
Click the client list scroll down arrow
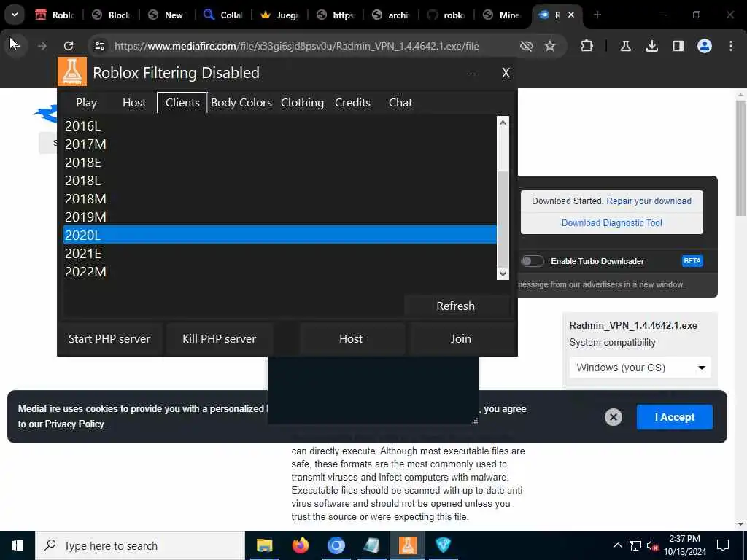503,274
